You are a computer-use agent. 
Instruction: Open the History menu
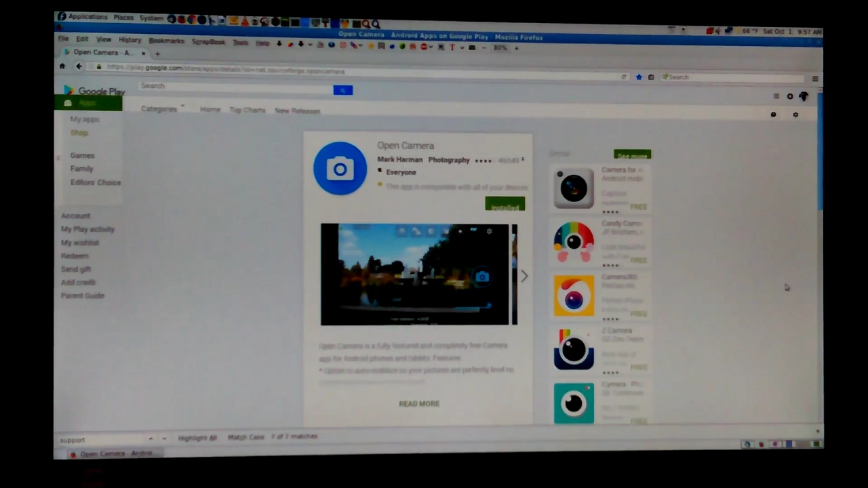[x=130, y=40]
